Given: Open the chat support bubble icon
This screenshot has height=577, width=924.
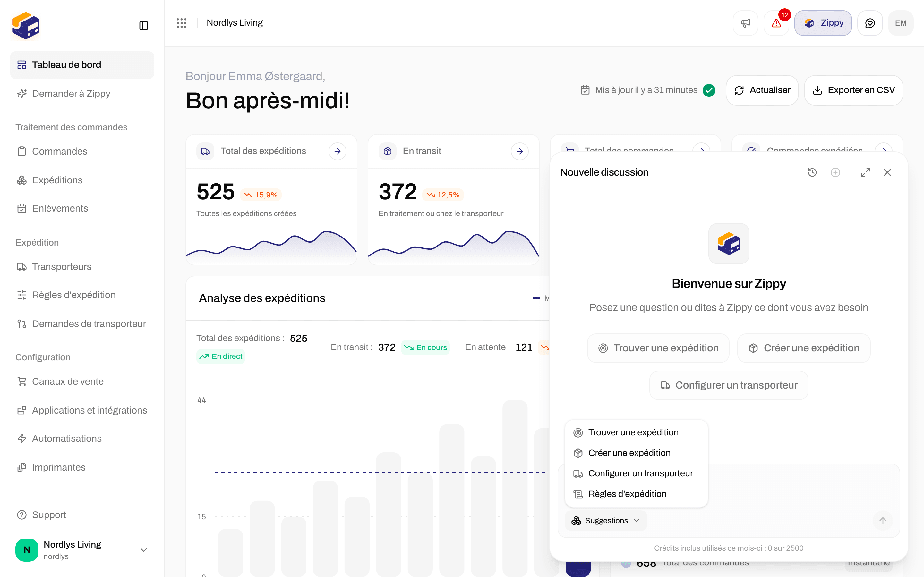Looking at the screenshot, I should pos(870,23).
